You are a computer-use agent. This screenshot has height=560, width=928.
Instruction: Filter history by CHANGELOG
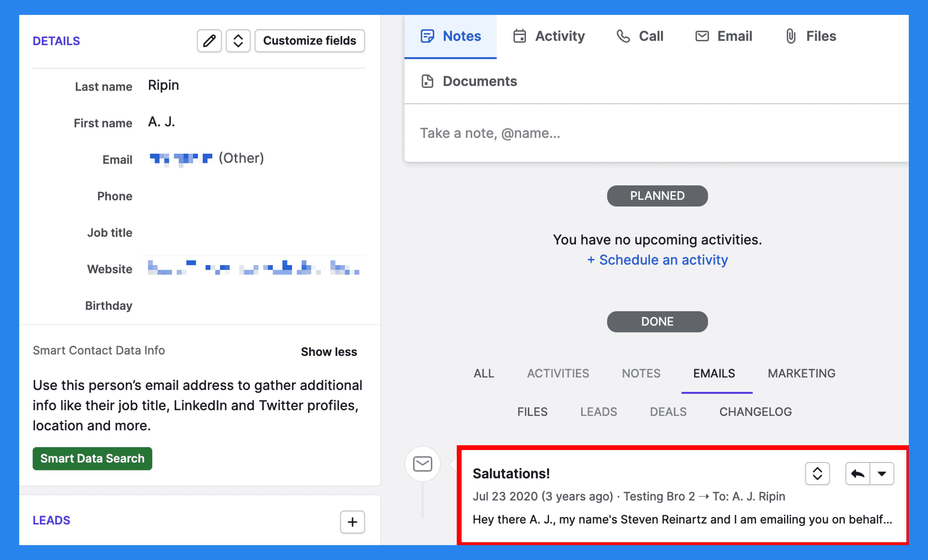[756, 412]
